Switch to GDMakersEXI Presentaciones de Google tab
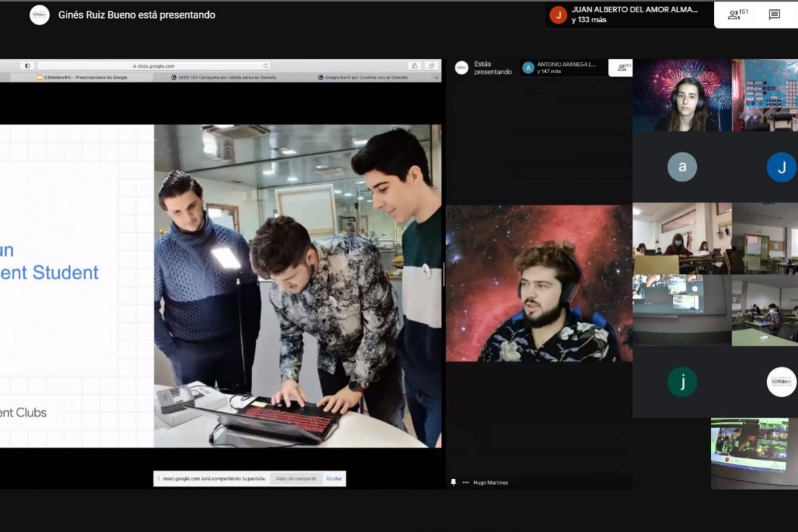798x532 pixels. coord(82,77)
